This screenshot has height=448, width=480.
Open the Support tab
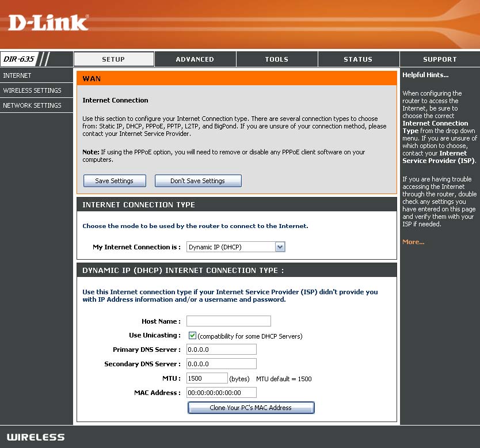(x=440, y=59)
